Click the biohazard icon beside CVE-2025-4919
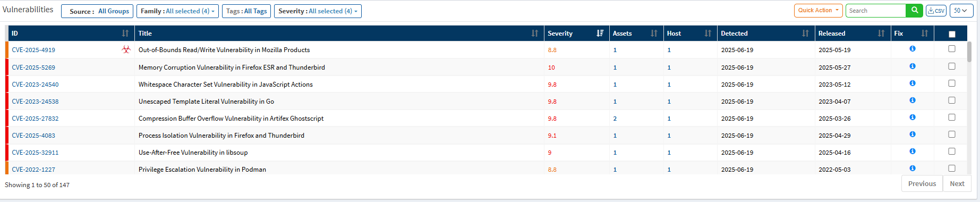Image resolution: width=980 pixels, height=202 pixels. click(x=126, y=49)
